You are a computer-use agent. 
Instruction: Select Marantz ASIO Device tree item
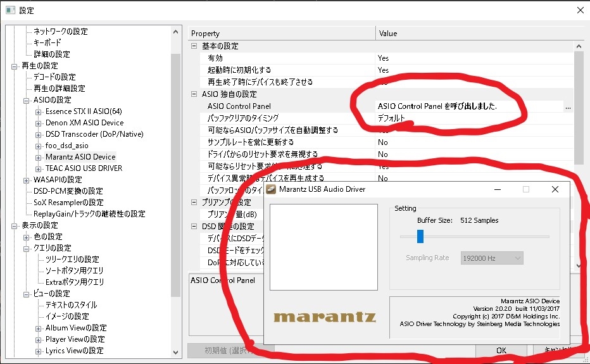click(x=80, y=156)
